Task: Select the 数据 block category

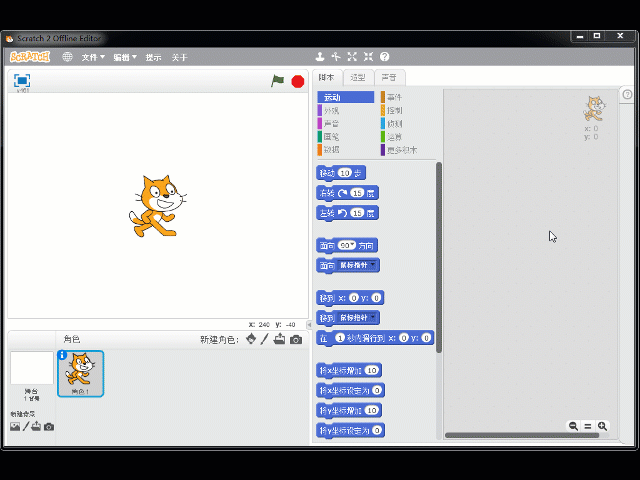Action: pos(345,150)
